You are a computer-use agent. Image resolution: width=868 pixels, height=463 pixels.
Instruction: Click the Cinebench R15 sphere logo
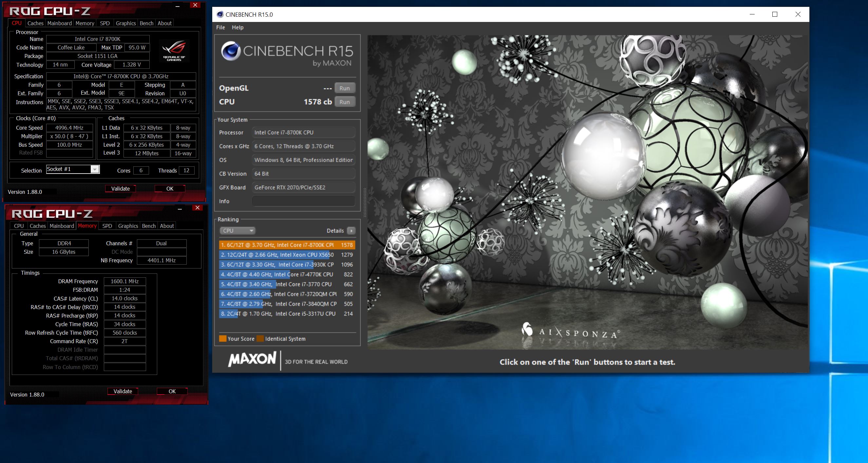231,51
